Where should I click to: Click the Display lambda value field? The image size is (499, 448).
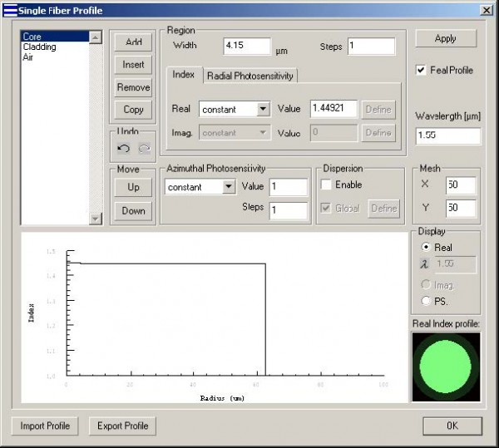[455, 264]
